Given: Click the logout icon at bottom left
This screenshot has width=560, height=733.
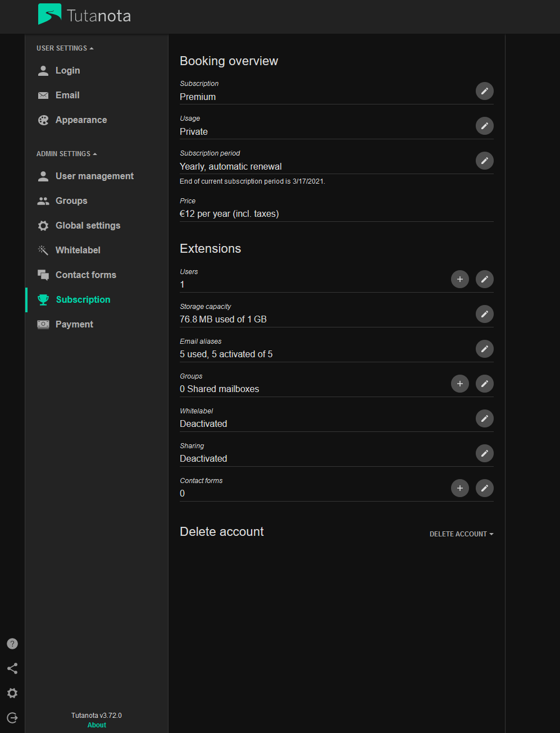Looking at the screenshot, I should coord(12,718).
